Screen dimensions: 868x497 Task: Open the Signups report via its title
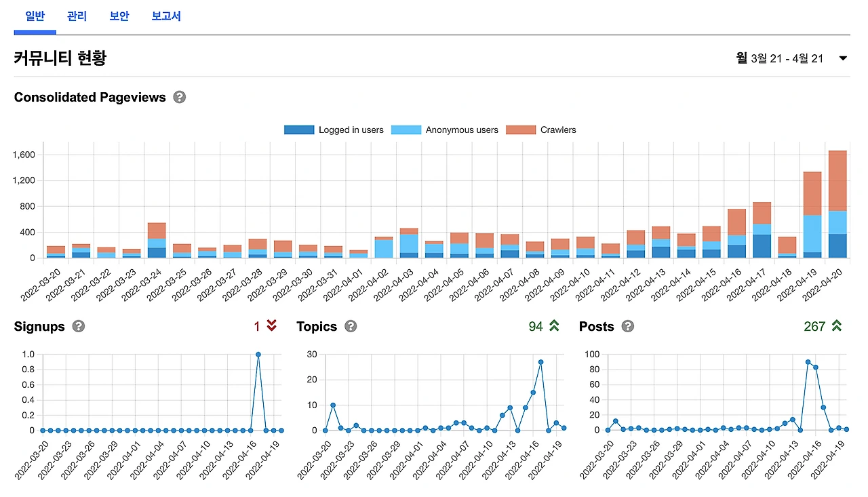coord(39,326)
